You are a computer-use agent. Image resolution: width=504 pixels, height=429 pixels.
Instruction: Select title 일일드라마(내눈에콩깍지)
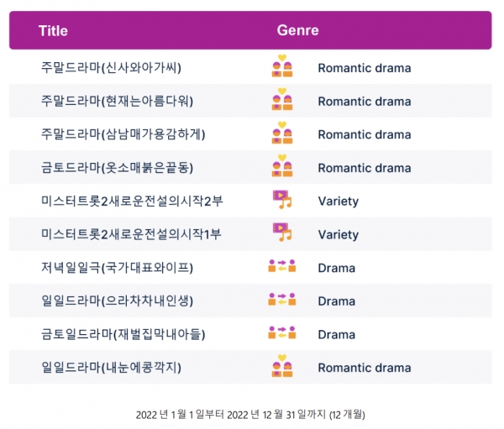click(x=111, y=368)
